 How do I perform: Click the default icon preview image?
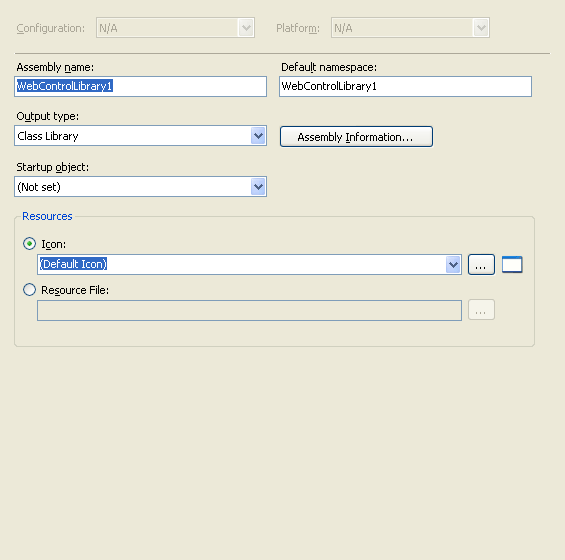(512, 265)
